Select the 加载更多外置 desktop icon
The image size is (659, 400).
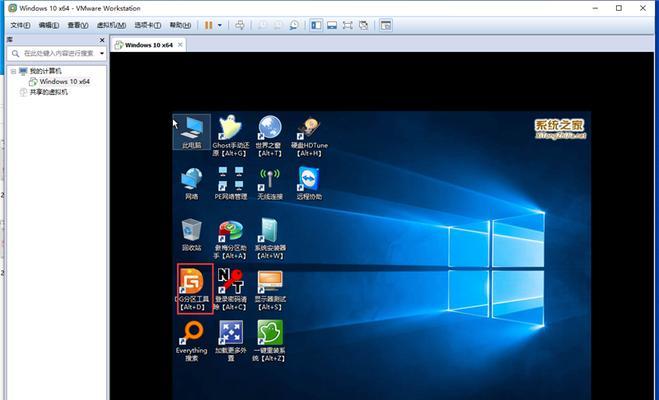coord(231,341)
